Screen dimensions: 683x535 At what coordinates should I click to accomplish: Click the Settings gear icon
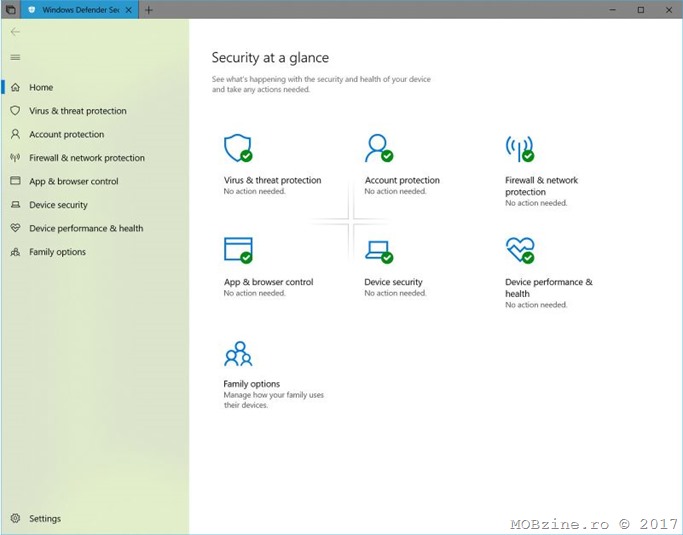(15, 518)
